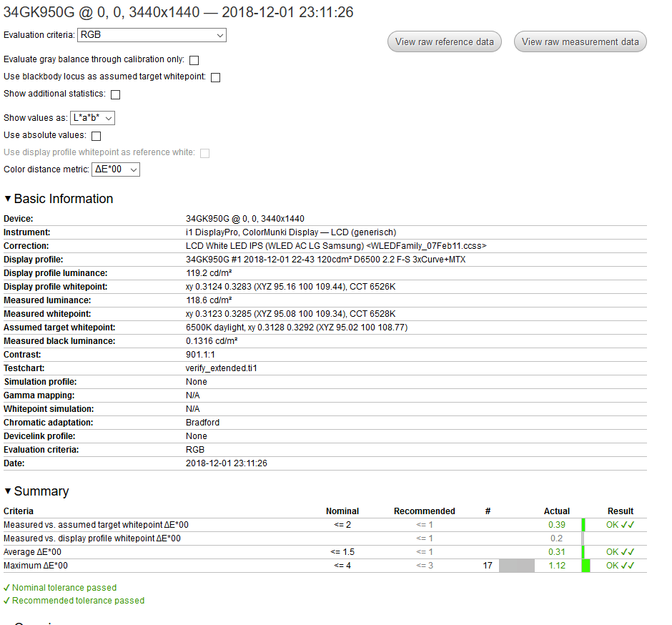Click the green bar beside Actual 0.39

tap(583, 525)
